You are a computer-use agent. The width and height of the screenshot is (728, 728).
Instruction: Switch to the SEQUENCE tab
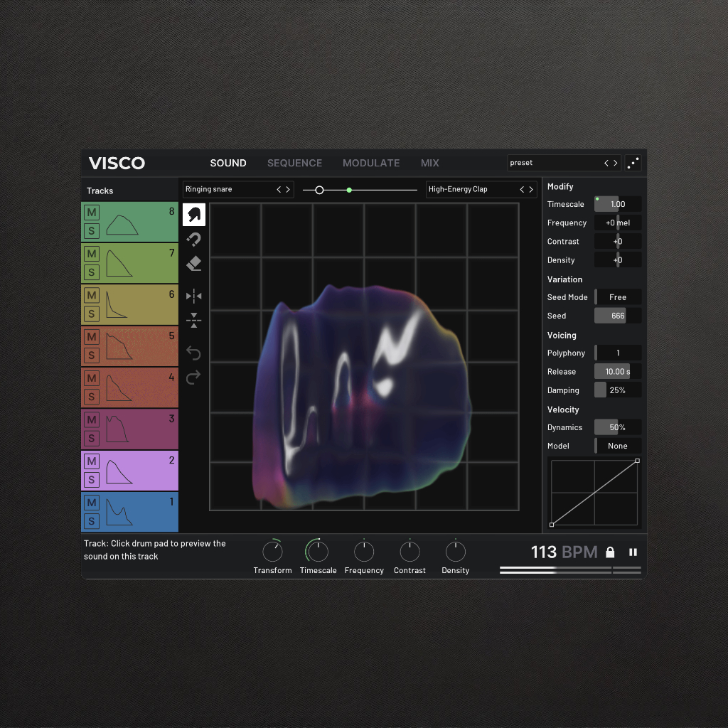[294, 163]
